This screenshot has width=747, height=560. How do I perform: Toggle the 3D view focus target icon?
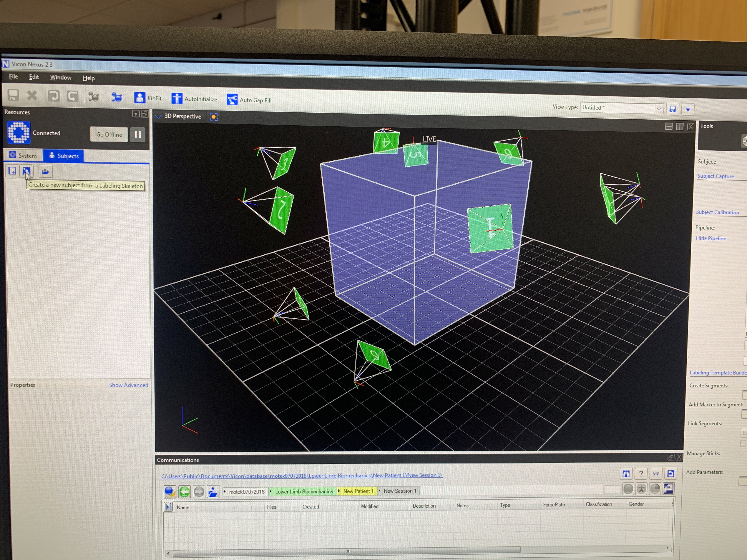(x=213, y=117)
